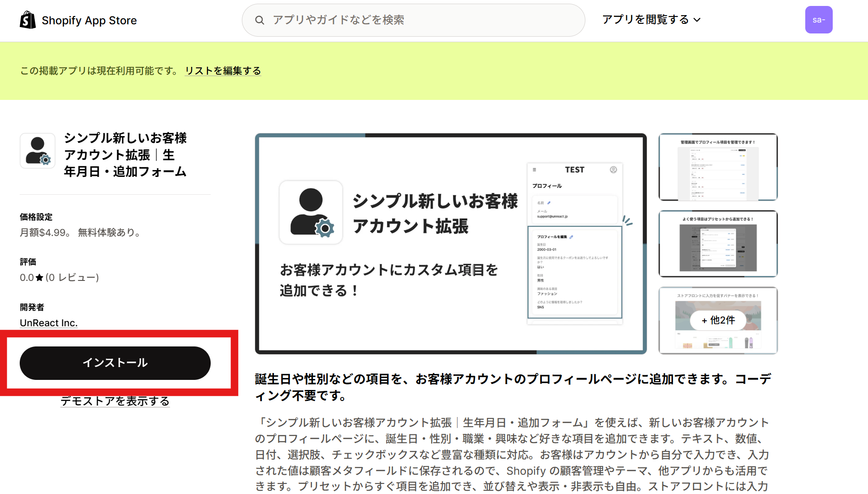Click the profile icon in TEST mockup

613,170
